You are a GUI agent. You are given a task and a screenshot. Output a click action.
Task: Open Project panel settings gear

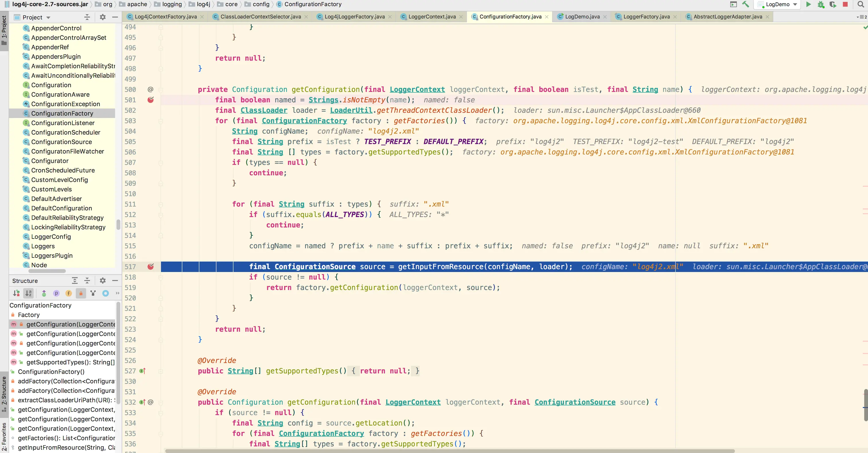pyautogui.click(x=102, y=17)
